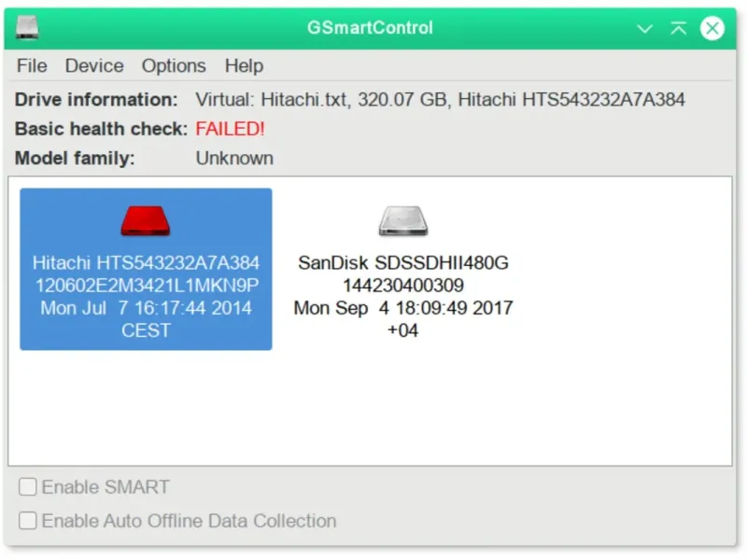
Task: Click the Unknown model family value
Action: click(234, 158)
